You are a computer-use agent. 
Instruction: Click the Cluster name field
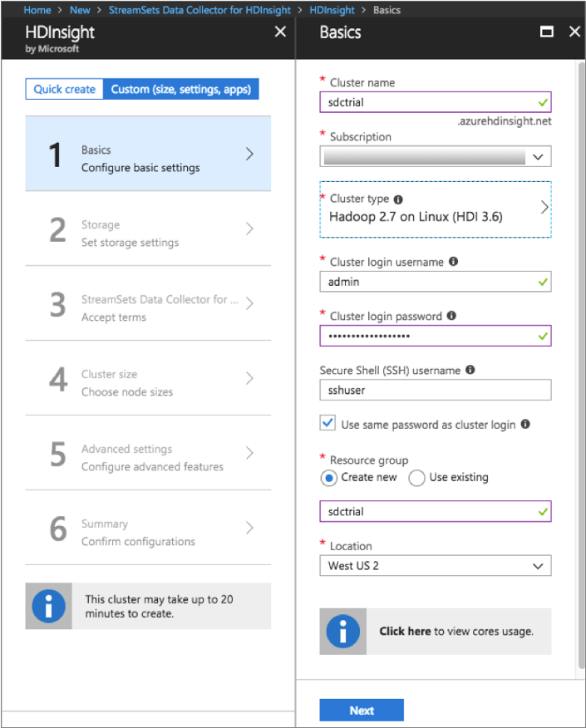pyautogui.click(x=435, y=102)
